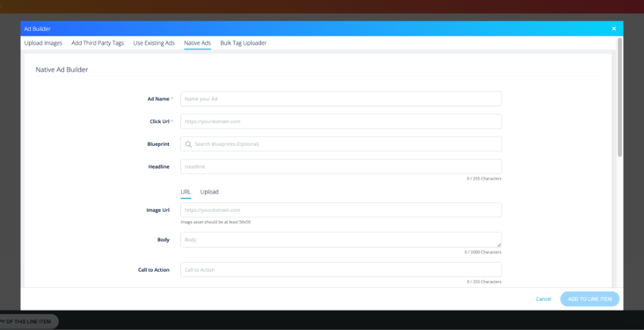644x330 pixels.
Task: Click the search icon in Blueprint field
Action: tap(188, 144)
